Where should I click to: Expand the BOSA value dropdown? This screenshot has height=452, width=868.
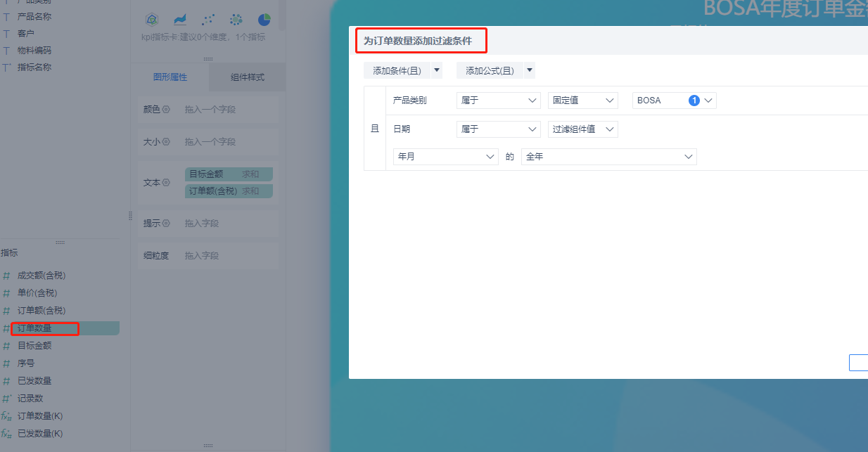click(x=709, y=101)
